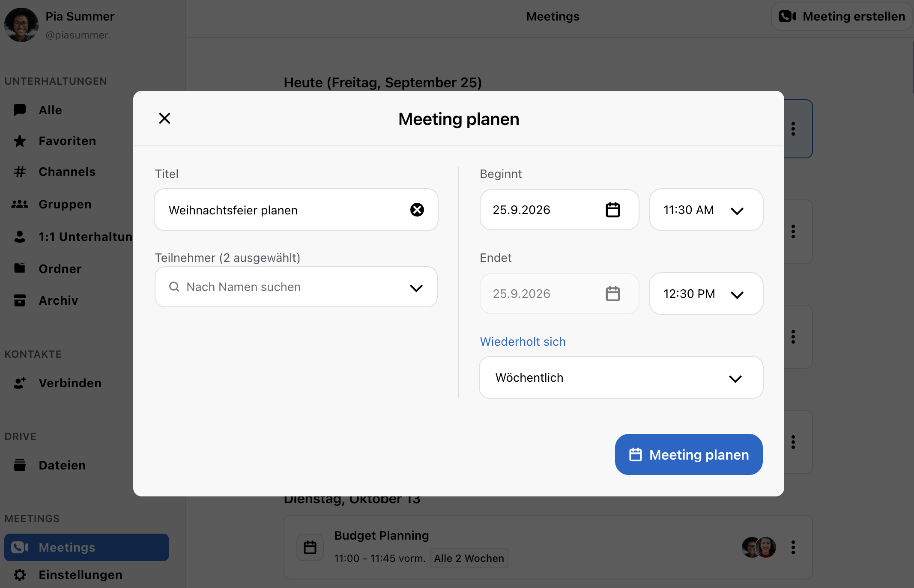The image size is (914, 588).
Task: Click the Favoriten star icon
Action: (x=20, y=141)
